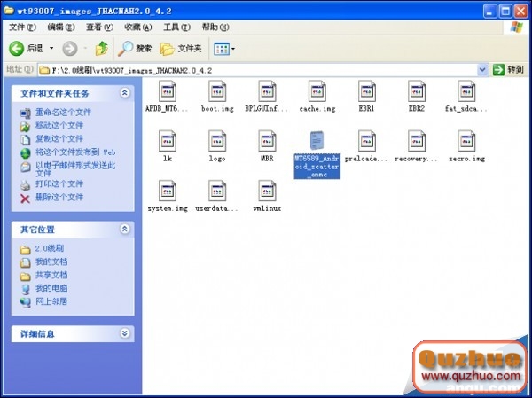Screen dimensions: 532x398
Task: Select the EBR2 file
Action: click(x=417, y=97)
